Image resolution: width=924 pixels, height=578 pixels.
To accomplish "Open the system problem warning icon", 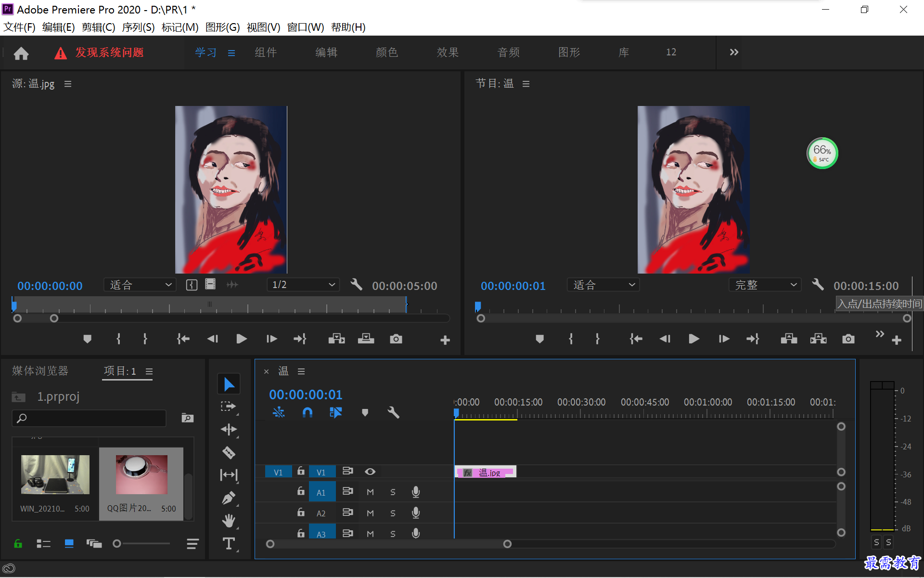I will point(61,53).
